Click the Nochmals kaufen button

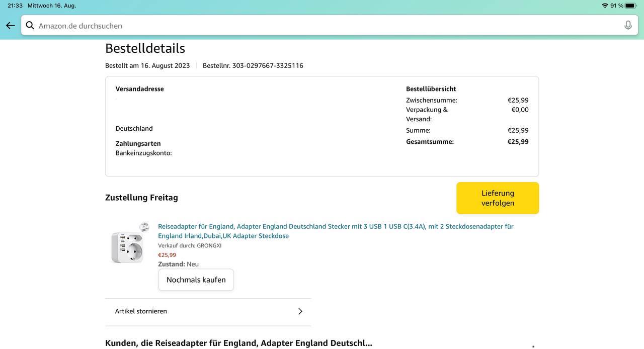[x=196, y=280]
